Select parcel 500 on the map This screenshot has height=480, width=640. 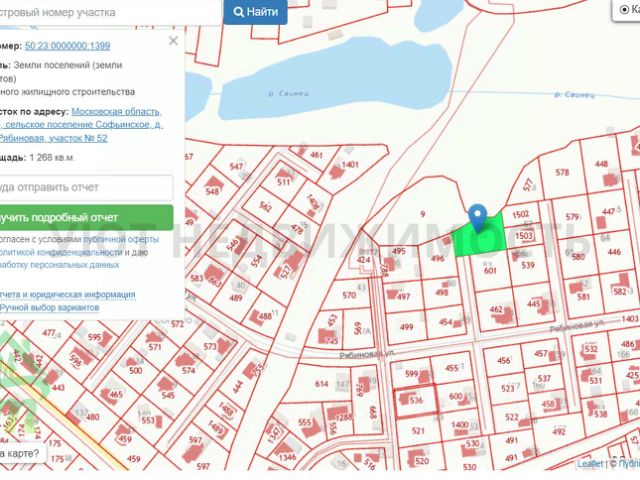136,371
